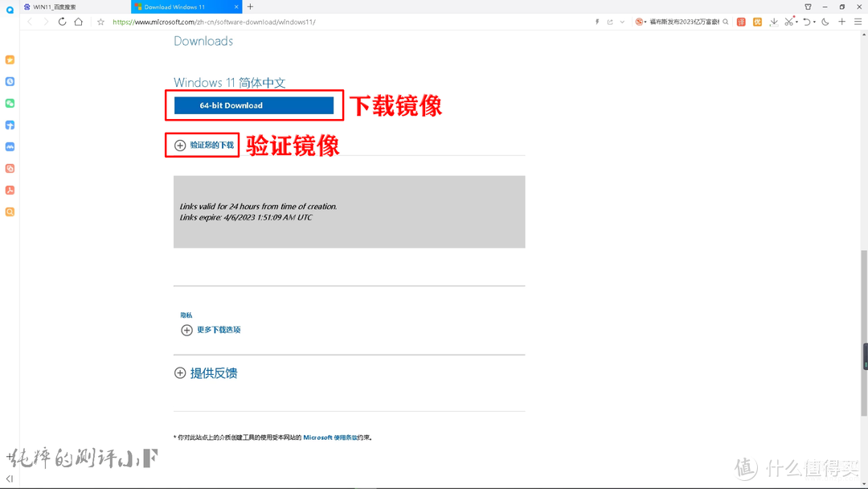Image resolution: width=868 pixels, height=489 pixels.
Task: Open the browser main menu
Action: (858, 23)
